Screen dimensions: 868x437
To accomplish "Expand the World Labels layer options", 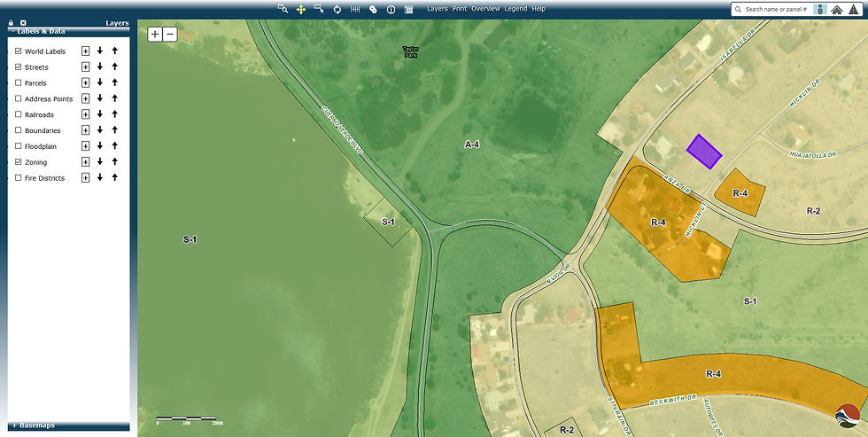I will 85,51.
